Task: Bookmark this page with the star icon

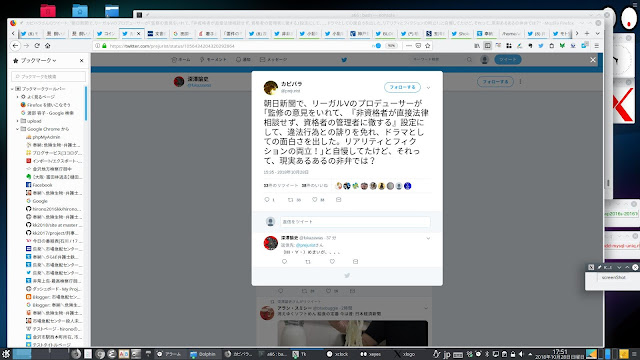Action: click(x=428, y=46)
